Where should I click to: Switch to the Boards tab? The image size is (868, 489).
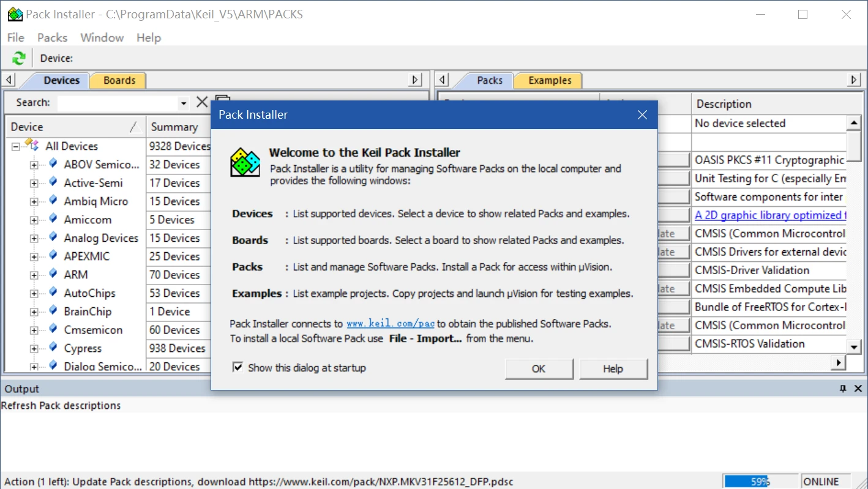(119, 80)
